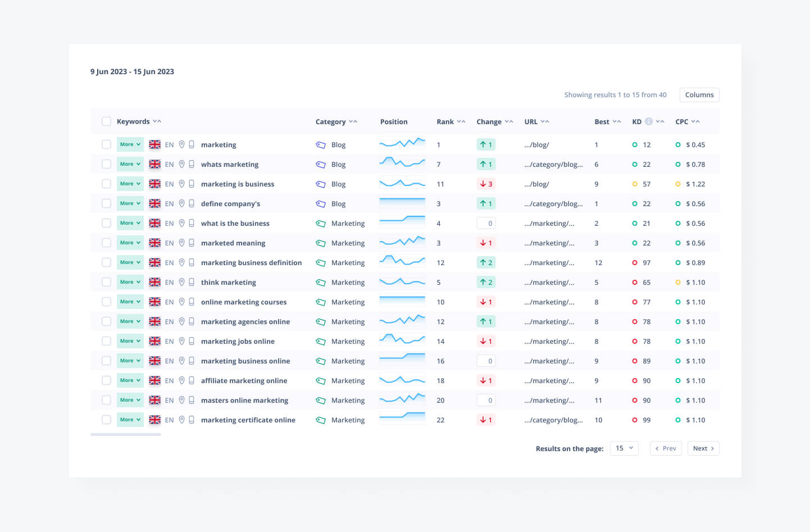
Task: Click the UK flag icon for 'think marketing'
Action: [x=154, y=282]
